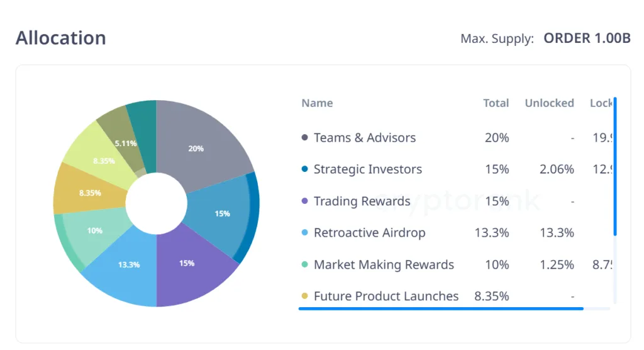Click the Teams & Advisors legend dot
644x350 pixels.
(305, 138)
